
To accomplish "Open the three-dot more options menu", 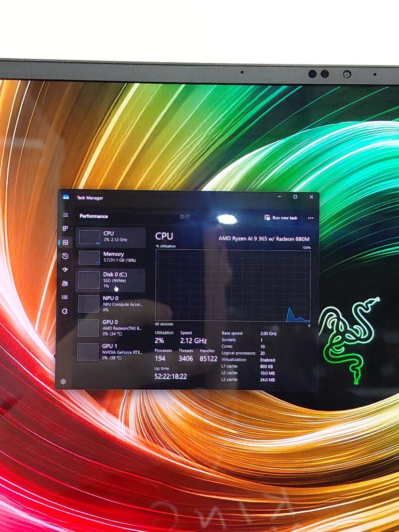I will coord(311,218).
